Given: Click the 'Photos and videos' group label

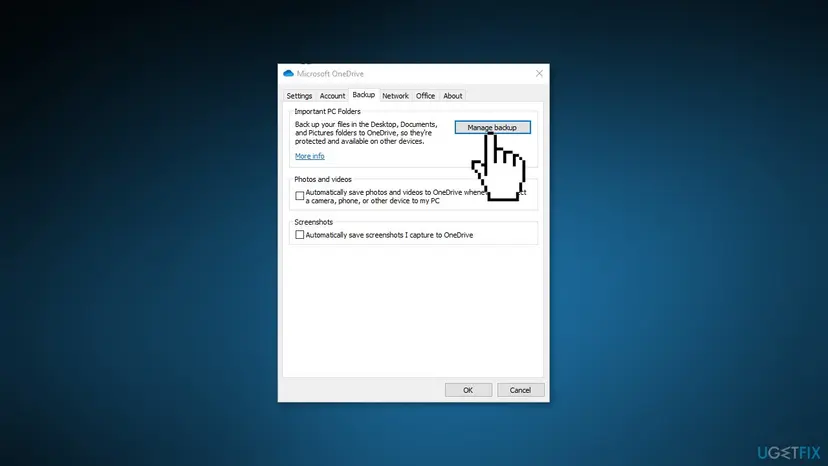Looking at the screenshot, I should 323,180.
